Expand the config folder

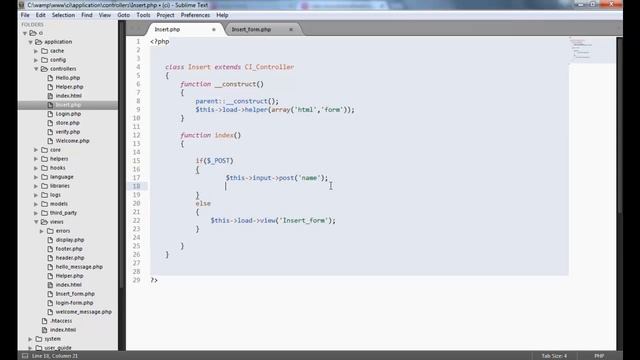click(x=36, y=60)
